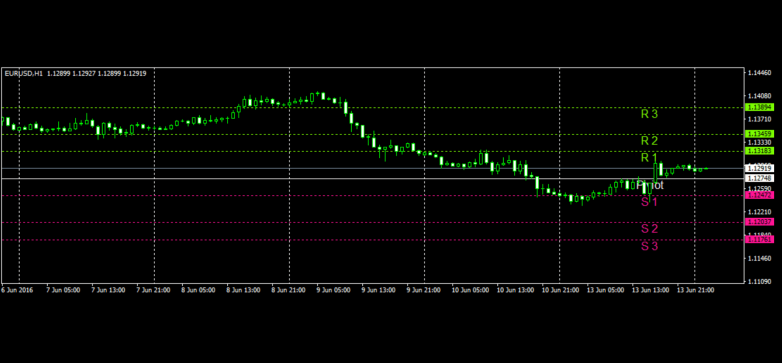
Task: Click the 10 Jun 13:00 time label
Action: pyautogui.click(x=514, y=290)
